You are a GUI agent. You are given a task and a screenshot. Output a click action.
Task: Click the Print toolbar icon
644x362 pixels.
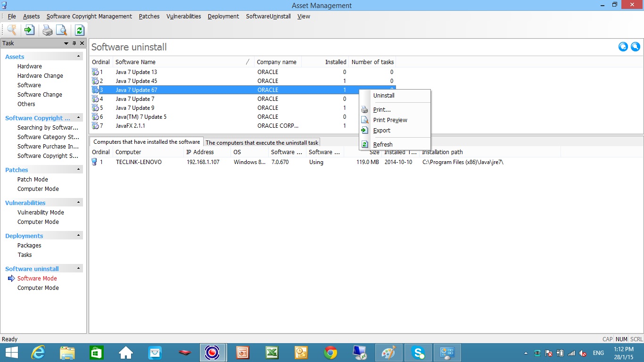pyautogui.click(x=47, y=30)
